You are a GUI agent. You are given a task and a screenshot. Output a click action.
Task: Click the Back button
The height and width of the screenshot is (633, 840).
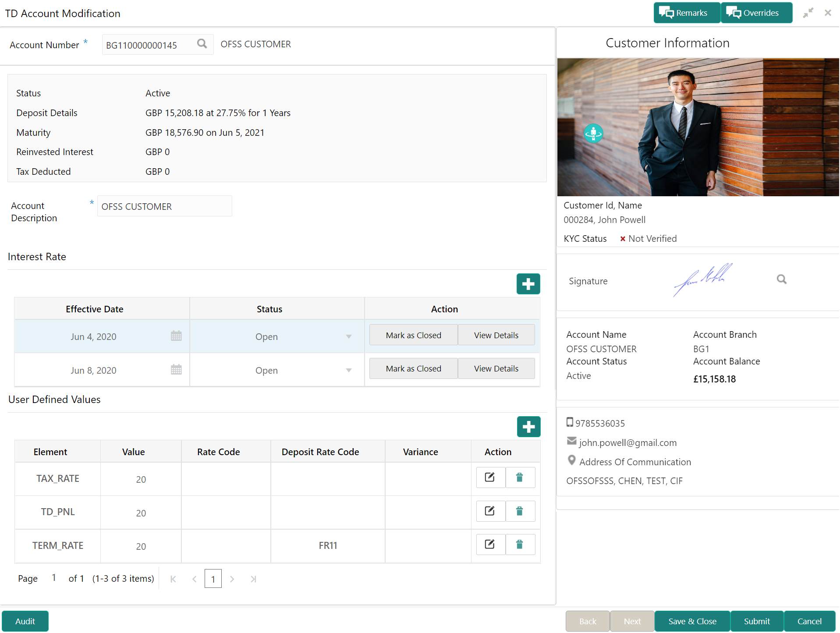[x=588, y=621]
